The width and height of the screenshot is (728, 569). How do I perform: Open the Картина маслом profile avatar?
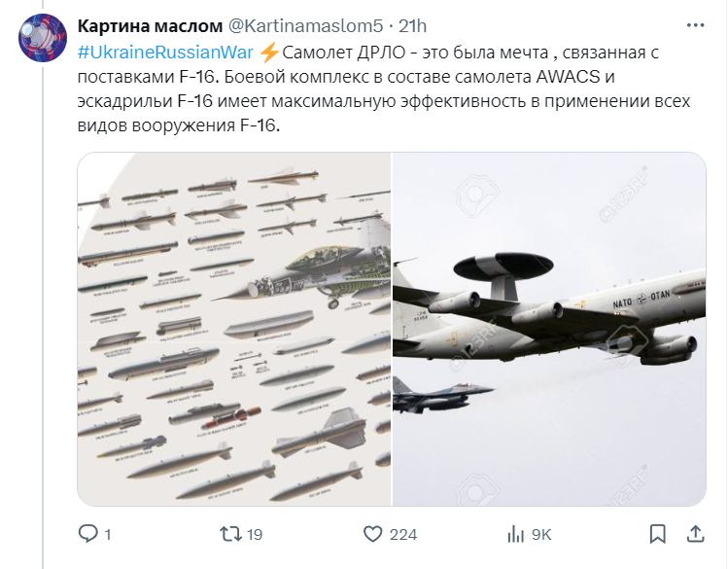click(43, 38)
